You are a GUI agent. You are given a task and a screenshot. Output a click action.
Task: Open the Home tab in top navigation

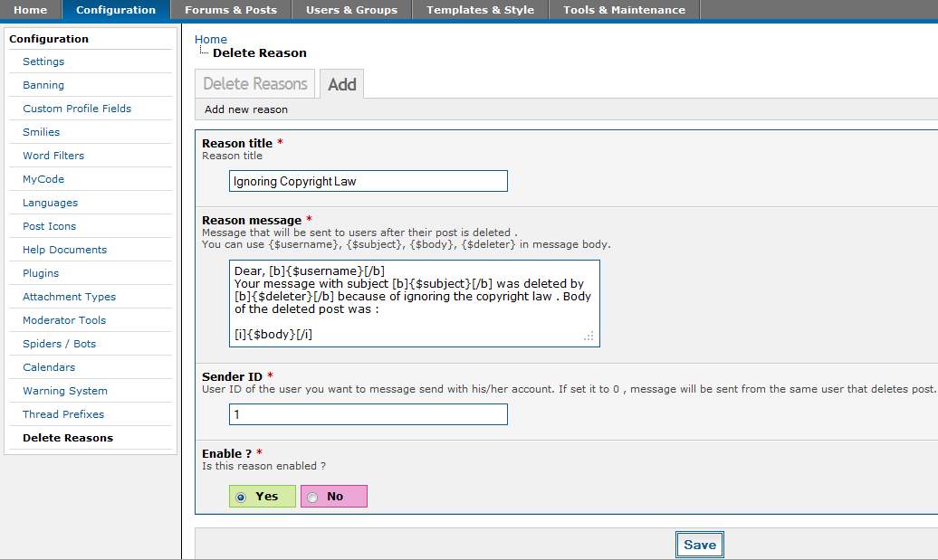31,10
